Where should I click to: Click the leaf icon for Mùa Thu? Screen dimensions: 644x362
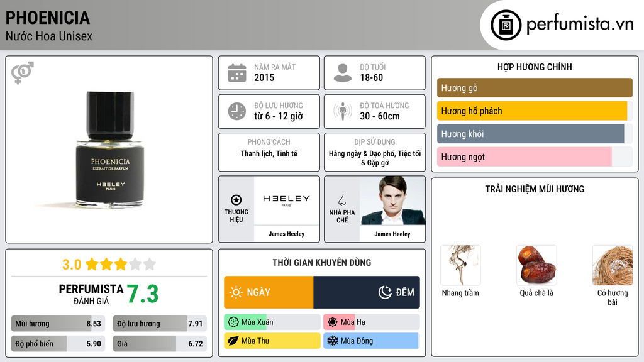click(233, 341)
